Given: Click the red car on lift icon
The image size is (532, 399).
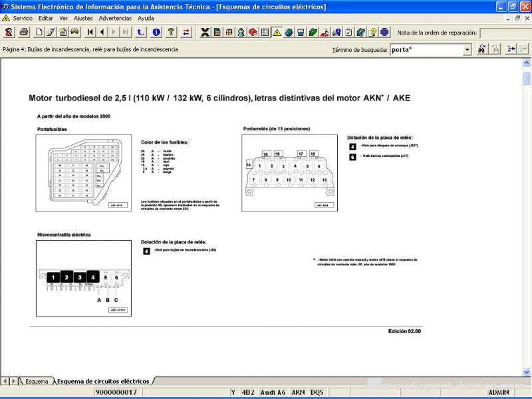Looking at the screenshot, I should click(x=325, y=32).
